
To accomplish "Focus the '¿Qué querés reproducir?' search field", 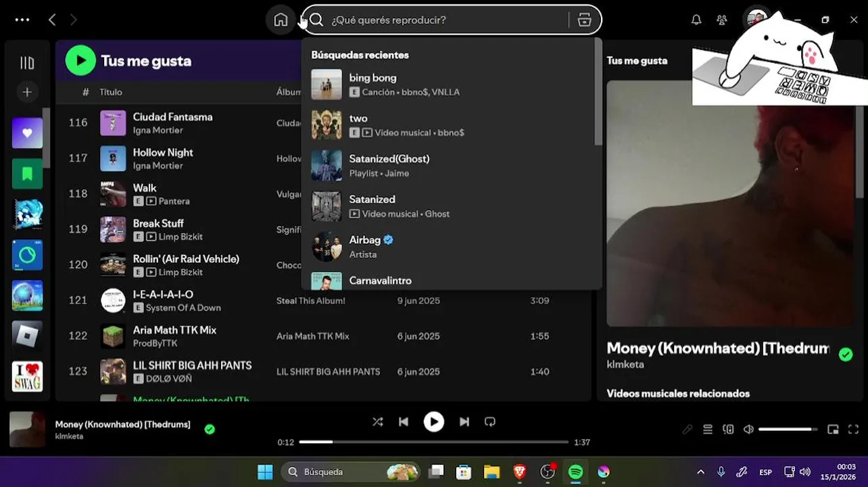I will 446,20.
